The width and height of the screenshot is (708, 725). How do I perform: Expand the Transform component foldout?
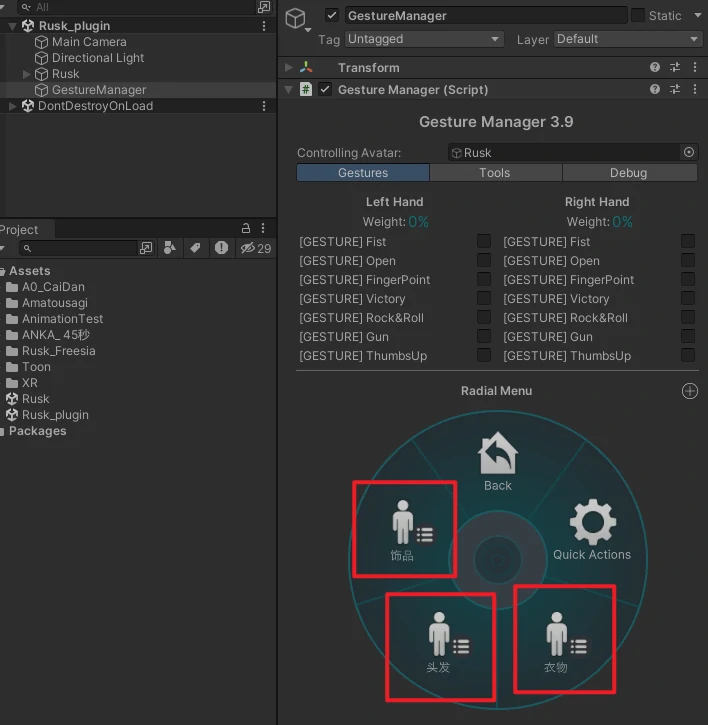click(x=289, y=68)
